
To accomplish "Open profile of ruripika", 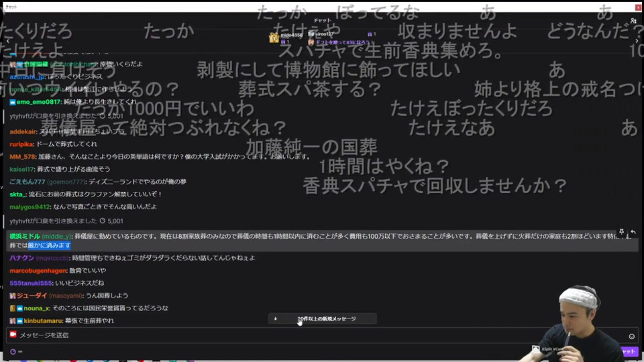I will coord(21,144).
